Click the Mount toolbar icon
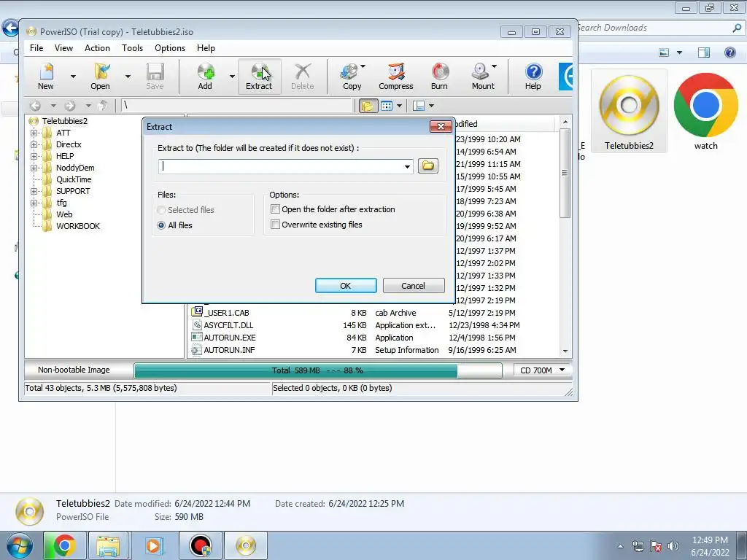Screen dimensions: 747x560 point(483,76)
